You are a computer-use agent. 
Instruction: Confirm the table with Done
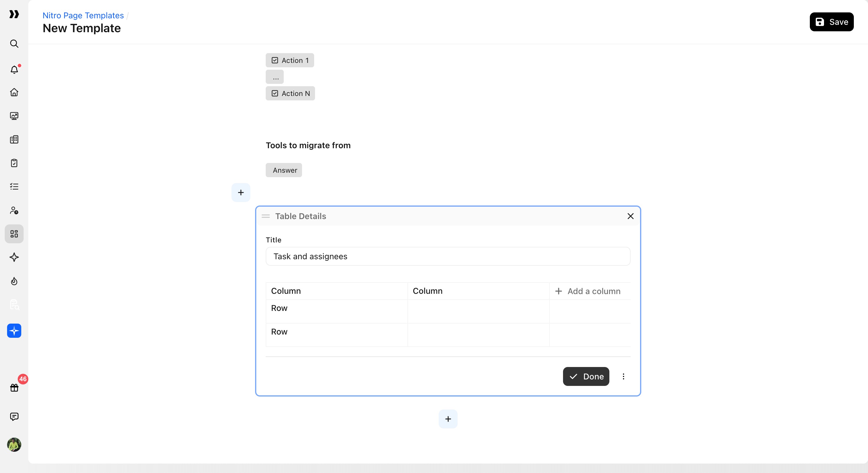(586, 377)
